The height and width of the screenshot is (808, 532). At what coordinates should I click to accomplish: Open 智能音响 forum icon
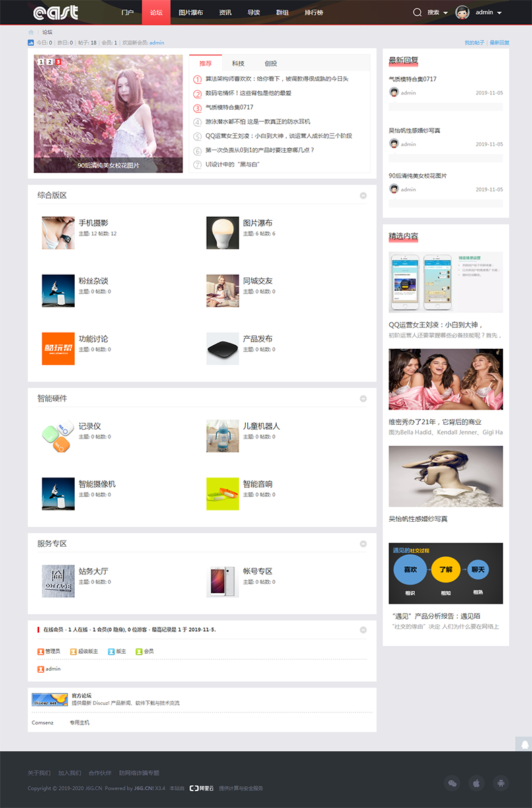point(223,494)
